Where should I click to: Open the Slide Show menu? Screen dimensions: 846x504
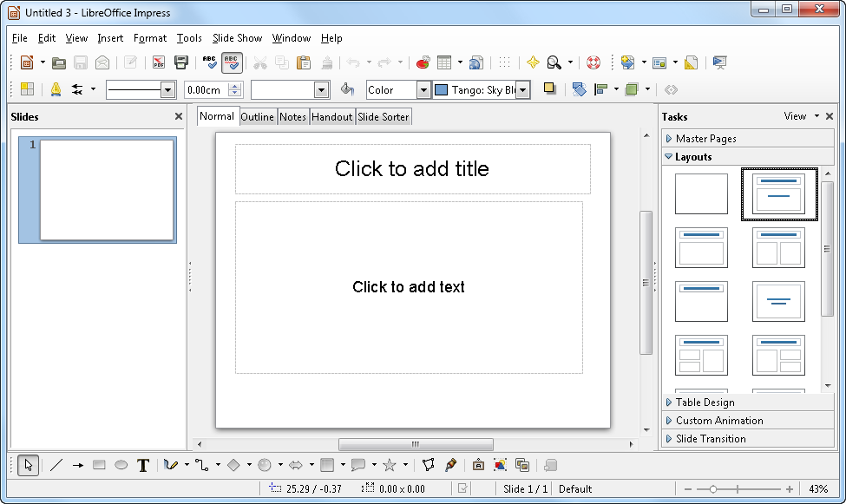[238, 38]
